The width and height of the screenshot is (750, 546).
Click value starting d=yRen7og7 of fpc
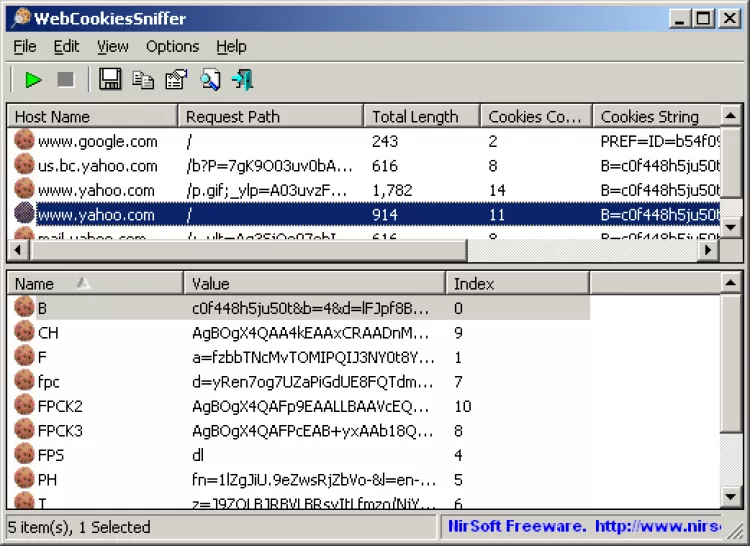click(x=312, y=382)
